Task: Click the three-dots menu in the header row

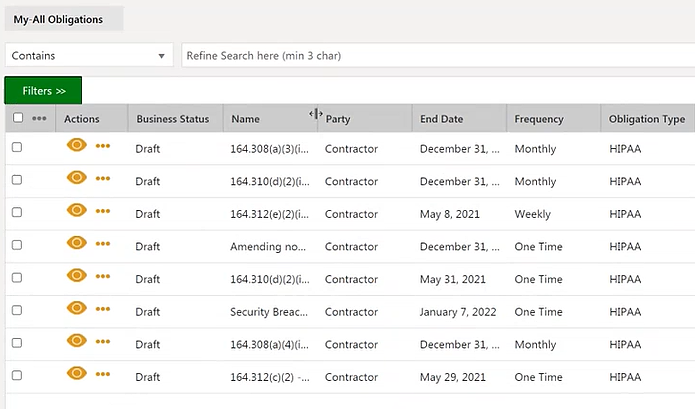Action: [x=39, y=118]
